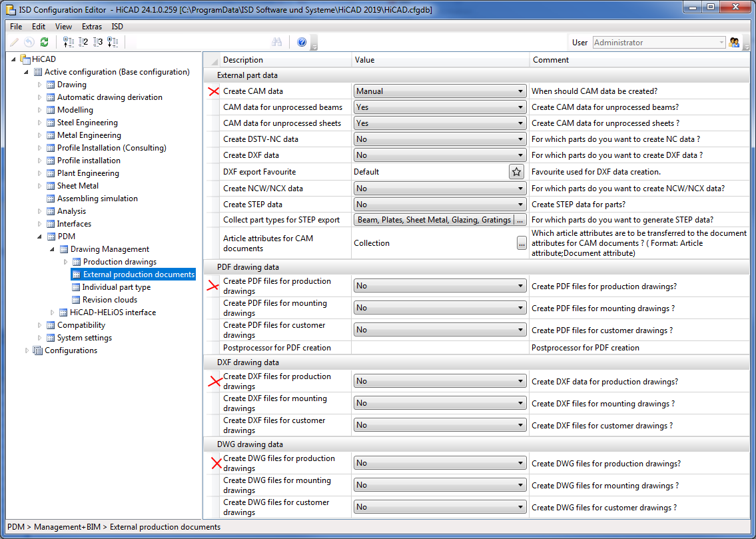Collapse the Drawing Management tree node
This screenshot has height=539, width=756.
(x=53, y=249)
